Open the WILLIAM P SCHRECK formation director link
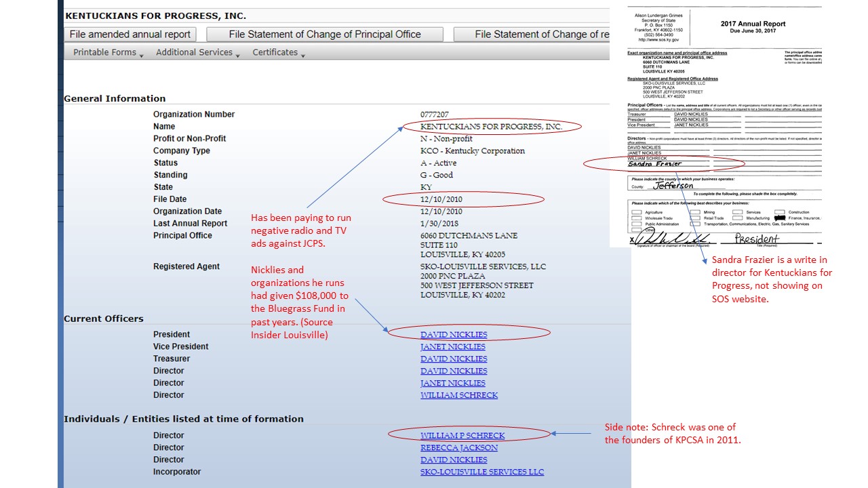The height and width of the screenshot is (488, 868). (x=462, y=436)
